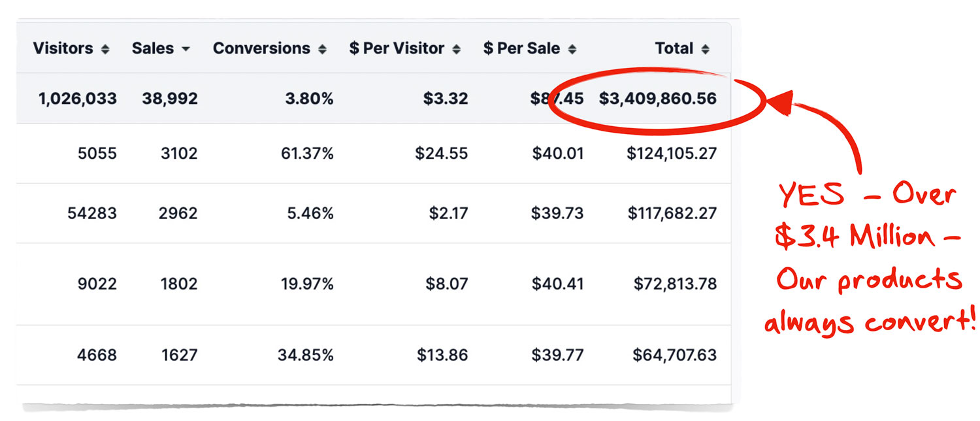Click the $ Per Sale sort arrows
This screenshot has width=980, height=421.
[572, 50]
